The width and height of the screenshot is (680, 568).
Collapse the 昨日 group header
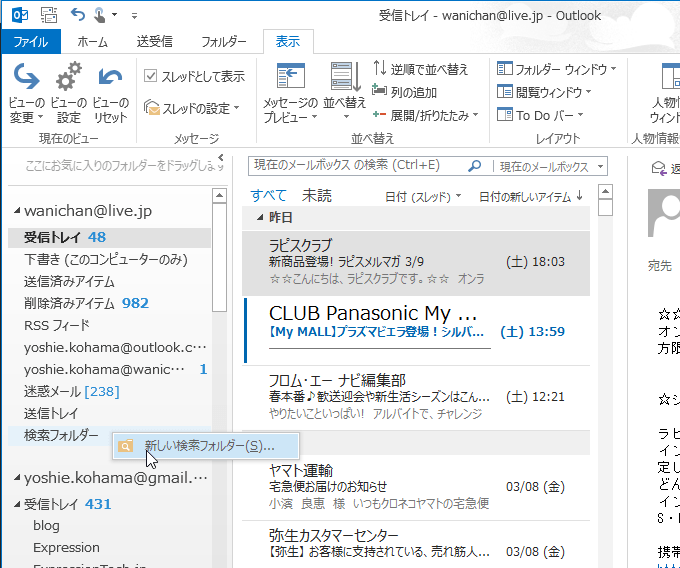(260, 217)
